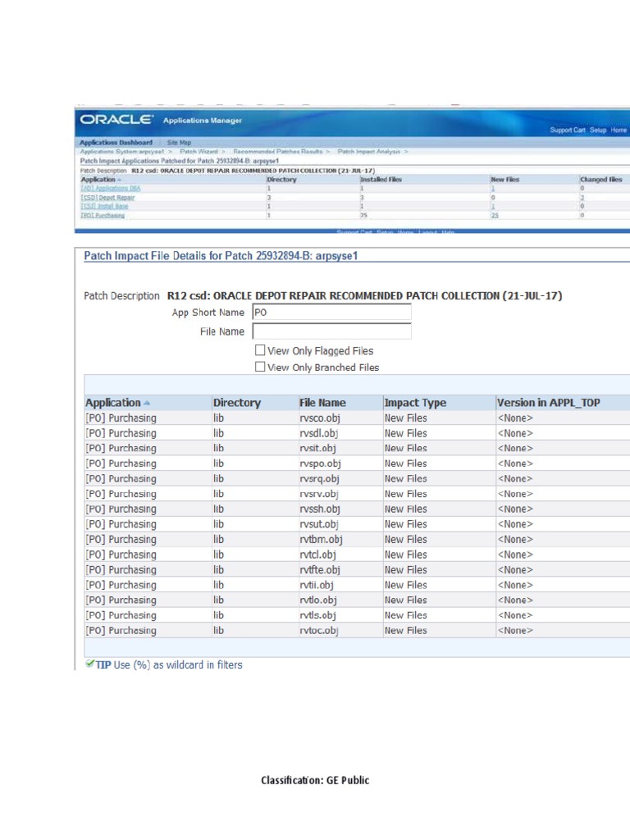The height and width of the screenshot is (840, 630).
Task: Select the [AD] Applications DBA link
Action: pyautogui.click(x=105, y=188)
